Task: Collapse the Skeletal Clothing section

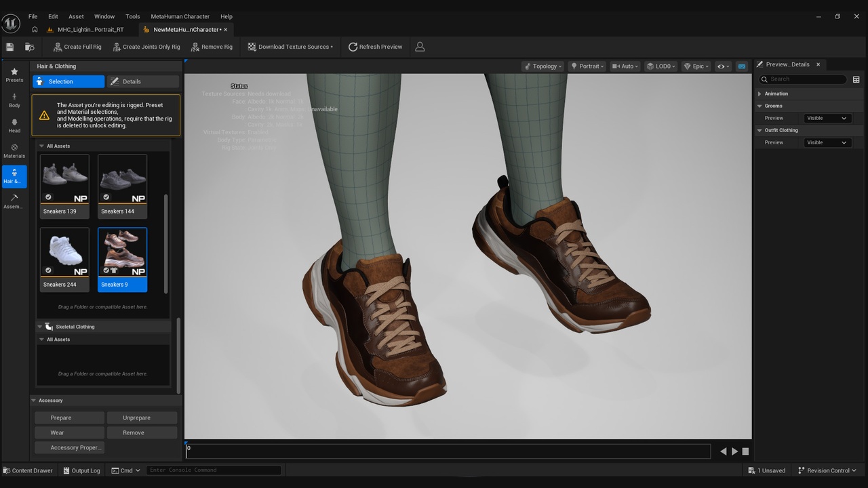Action: point(39,327)
